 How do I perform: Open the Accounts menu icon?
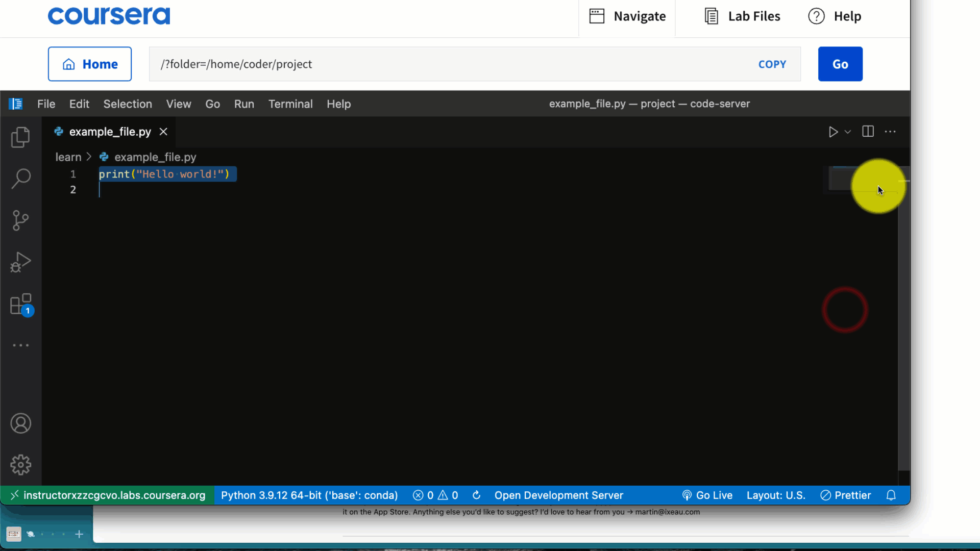pos(20,423)
